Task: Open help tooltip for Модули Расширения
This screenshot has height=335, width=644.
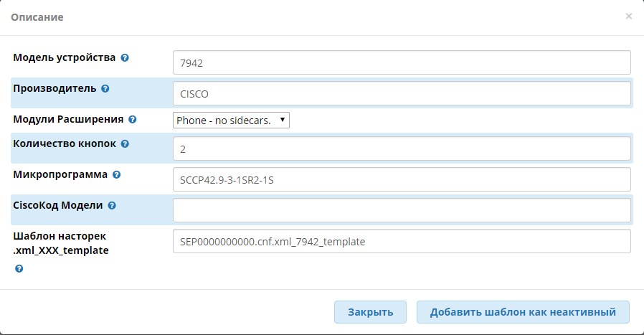Action: tap(132, 120)
